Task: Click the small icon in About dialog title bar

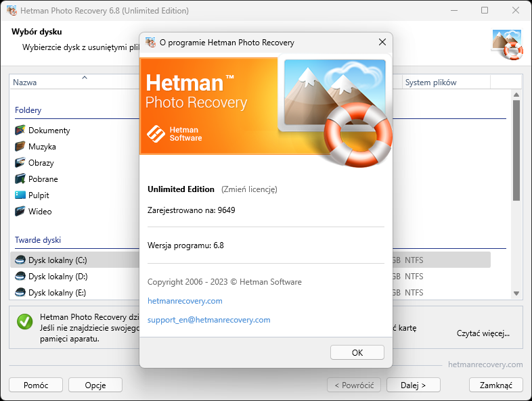Action: click(150, 43)
